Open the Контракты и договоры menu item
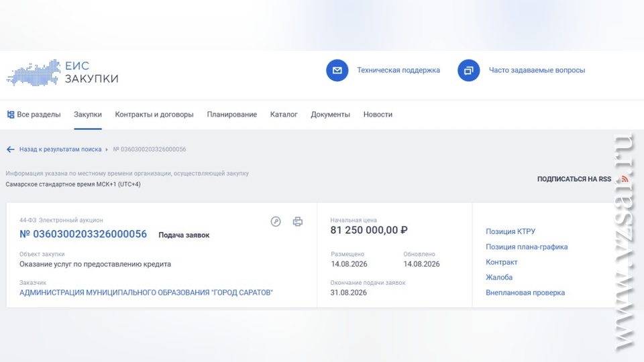 (x=154, y=115)
